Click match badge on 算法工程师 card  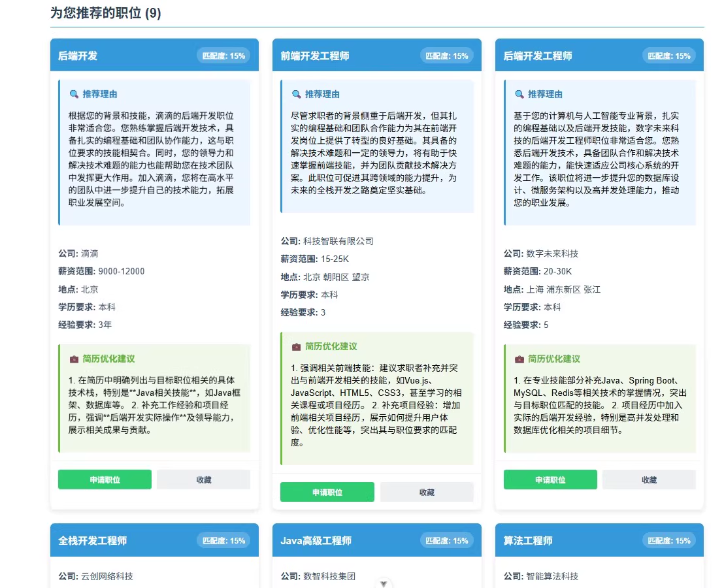[669, 540]
